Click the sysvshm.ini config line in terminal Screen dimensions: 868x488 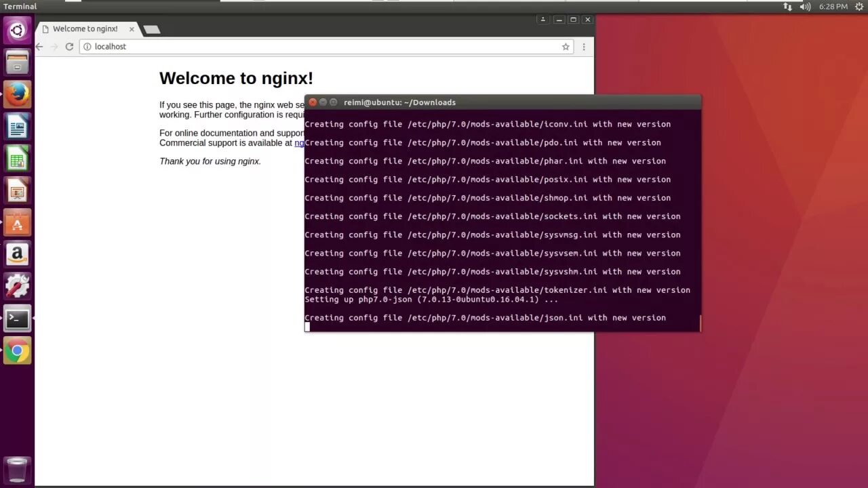[492, 272]
